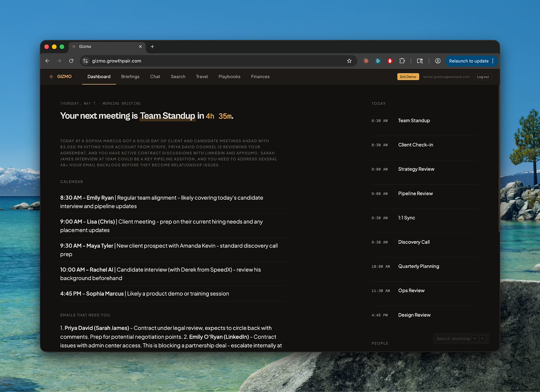Open the orange starburst extension icon
Screen dimensions: 540x392
pos(366,61)
